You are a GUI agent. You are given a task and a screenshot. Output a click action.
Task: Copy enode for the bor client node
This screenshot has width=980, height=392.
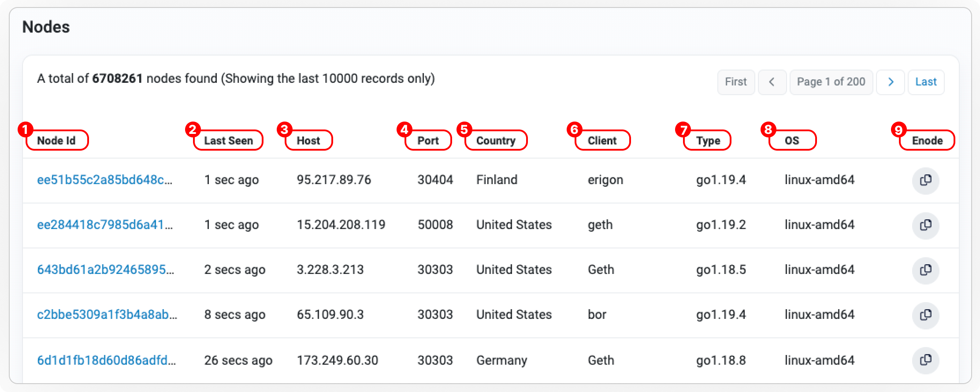[x=925, y=315]
